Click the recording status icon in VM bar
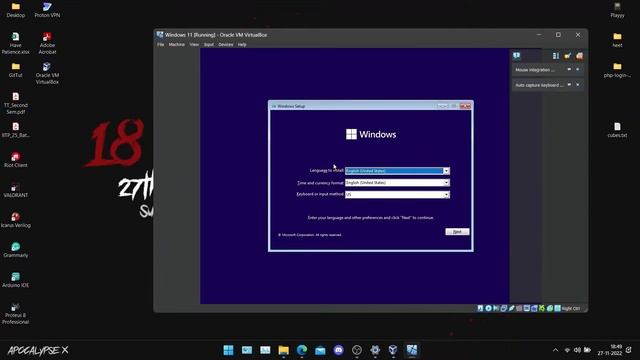 coord(534,308)
